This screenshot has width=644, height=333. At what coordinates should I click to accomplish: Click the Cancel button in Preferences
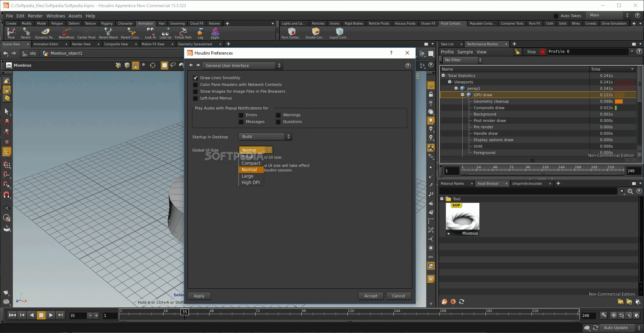click(x=399, y=296)
